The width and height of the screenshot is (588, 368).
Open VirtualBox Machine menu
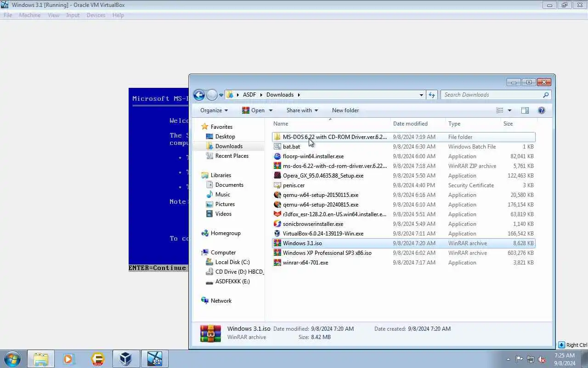pos(30,15)
